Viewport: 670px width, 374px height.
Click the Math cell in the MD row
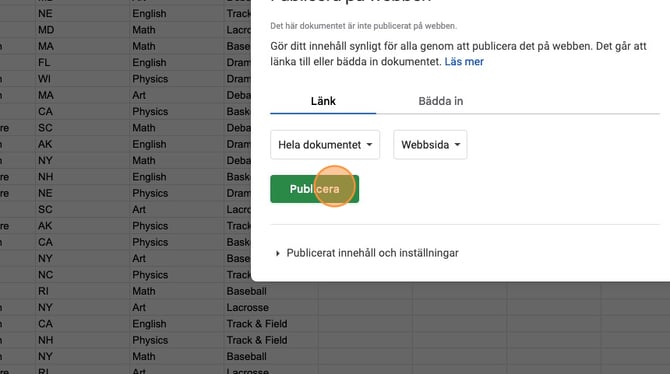(x=177, y=30)
